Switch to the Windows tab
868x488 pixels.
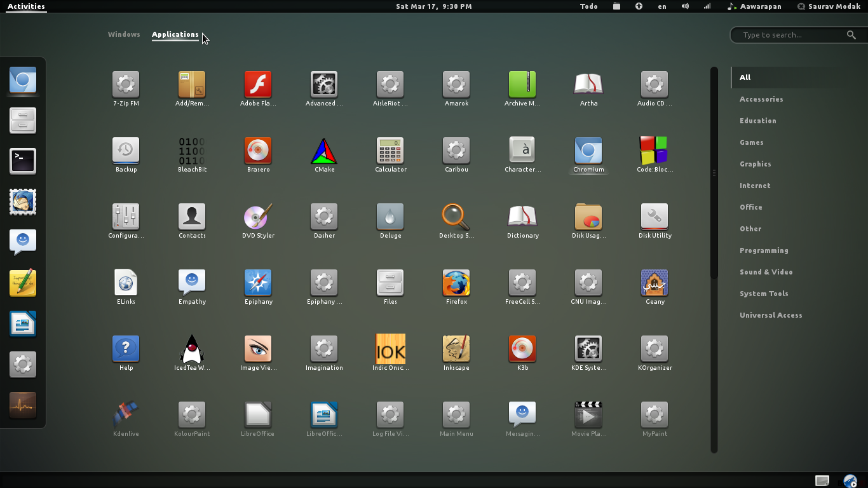124,34
